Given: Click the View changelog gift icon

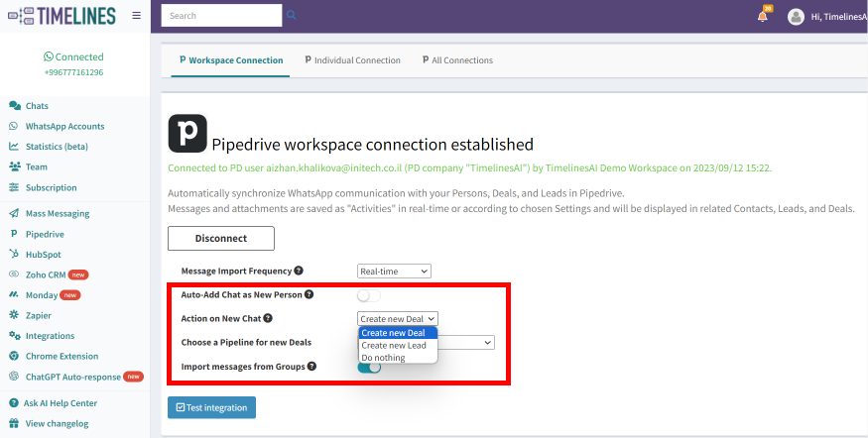Looking at the screenshot, I should 14,423.
